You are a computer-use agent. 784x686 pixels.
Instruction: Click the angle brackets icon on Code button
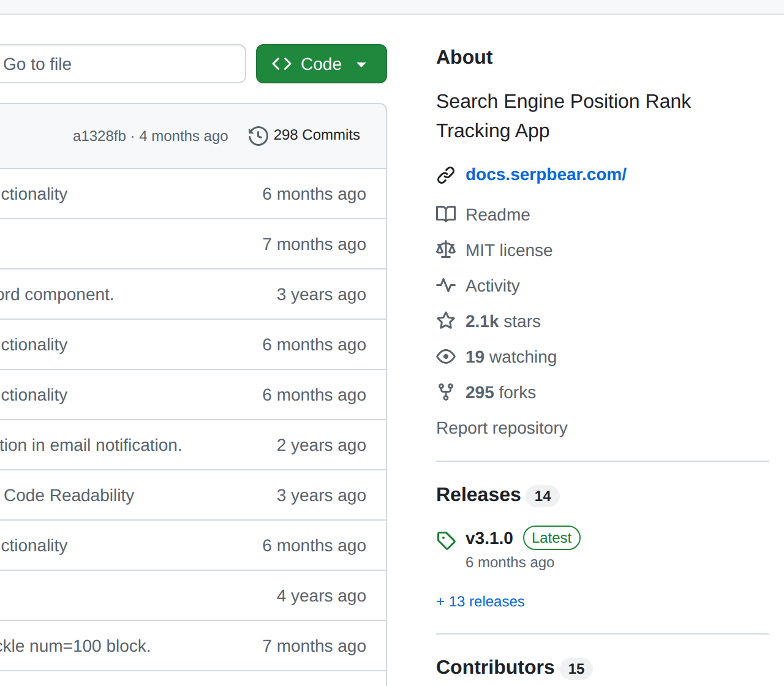click(282, 64)
